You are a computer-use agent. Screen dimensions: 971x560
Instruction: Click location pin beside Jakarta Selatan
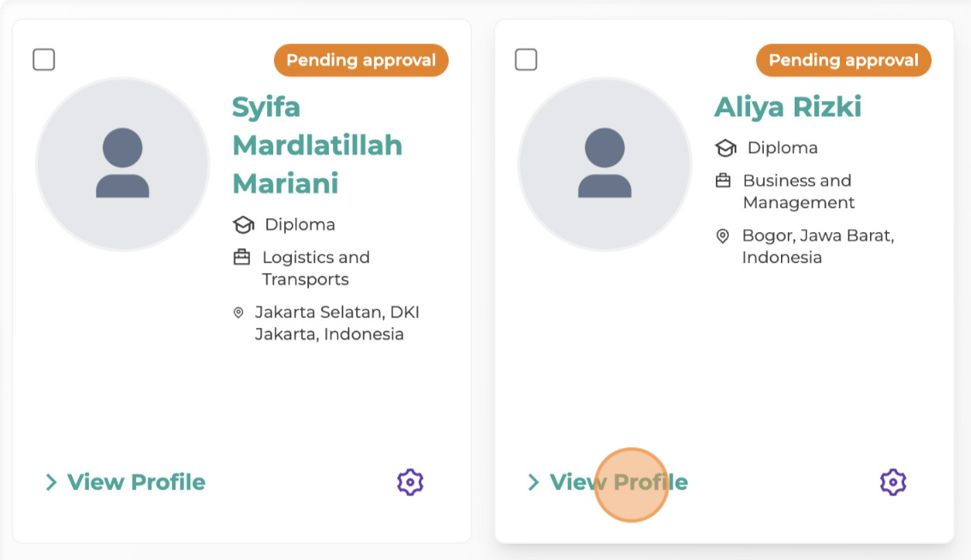[238, 313]
